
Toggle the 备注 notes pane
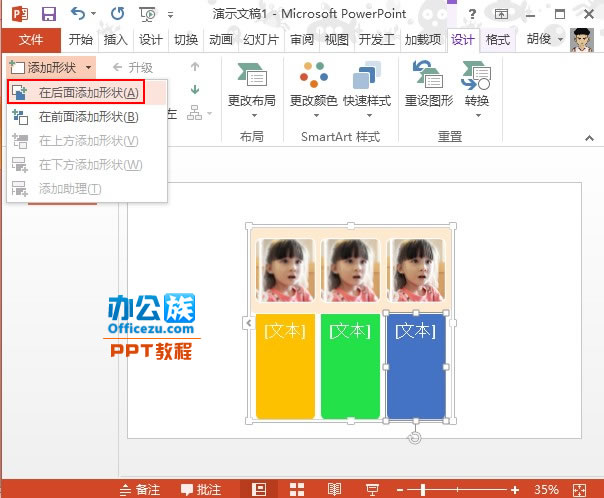pos(139,489)
